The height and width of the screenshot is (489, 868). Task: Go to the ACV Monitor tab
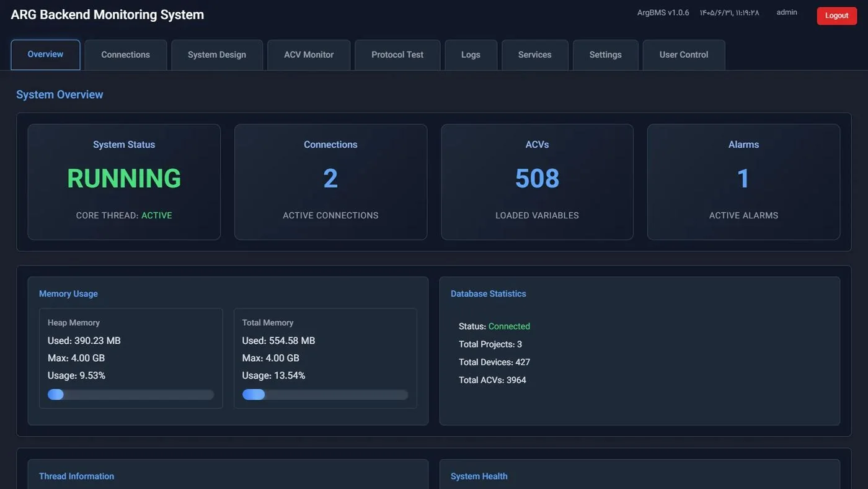point(309,55)
